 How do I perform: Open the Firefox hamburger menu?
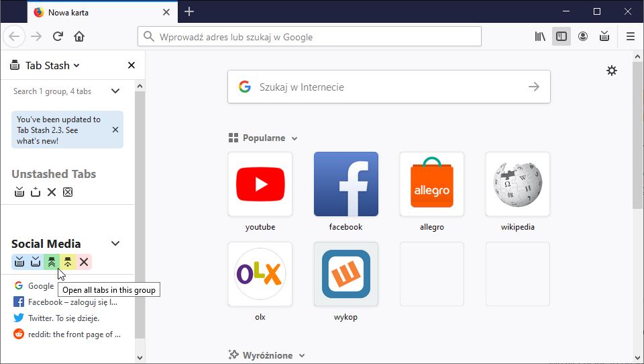click(x=631, y=37)
